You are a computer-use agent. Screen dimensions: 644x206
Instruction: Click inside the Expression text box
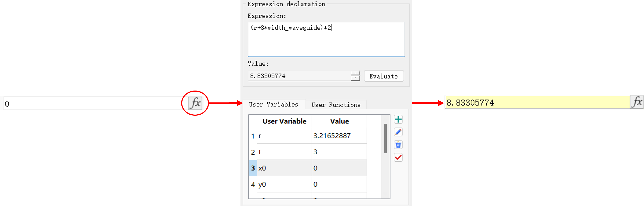(x=325, y=40)
